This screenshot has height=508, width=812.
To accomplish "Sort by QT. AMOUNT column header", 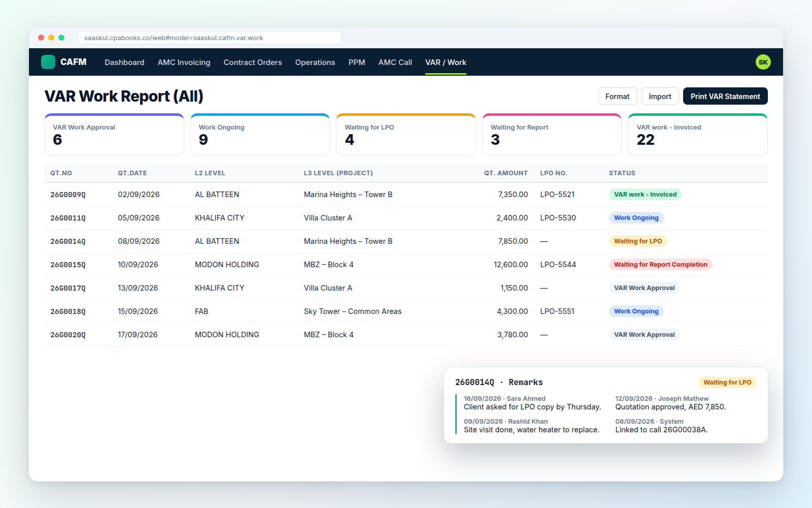I will (x=505, y=173).
